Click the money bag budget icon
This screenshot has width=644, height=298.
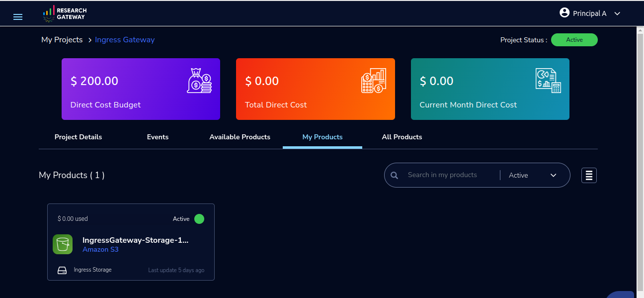(x=200, y=81)
